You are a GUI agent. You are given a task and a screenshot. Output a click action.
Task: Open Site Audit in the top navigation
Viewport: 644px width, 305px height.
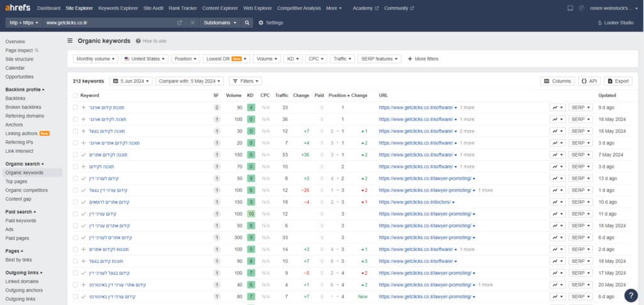153,8
